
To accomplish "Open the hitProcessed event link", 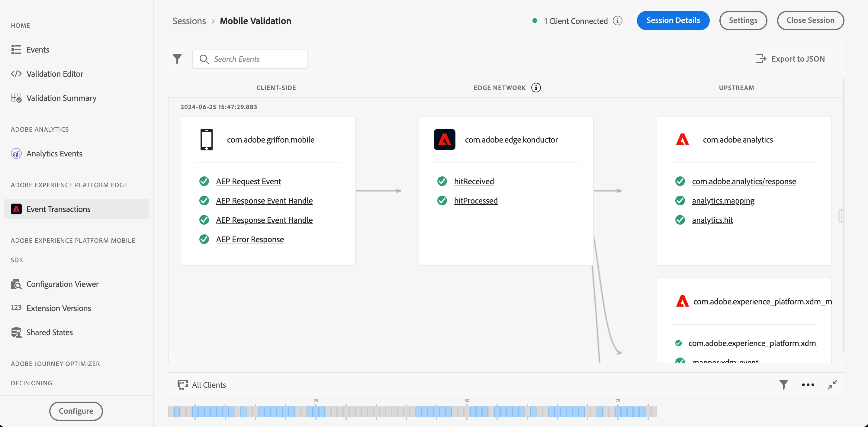I will click(x=475, y=201).
